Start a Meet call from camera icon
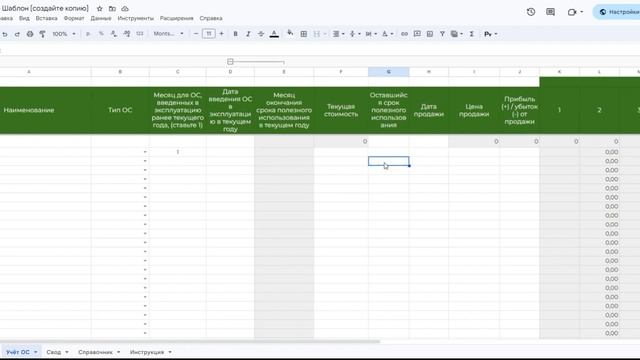 click(572, 12)
